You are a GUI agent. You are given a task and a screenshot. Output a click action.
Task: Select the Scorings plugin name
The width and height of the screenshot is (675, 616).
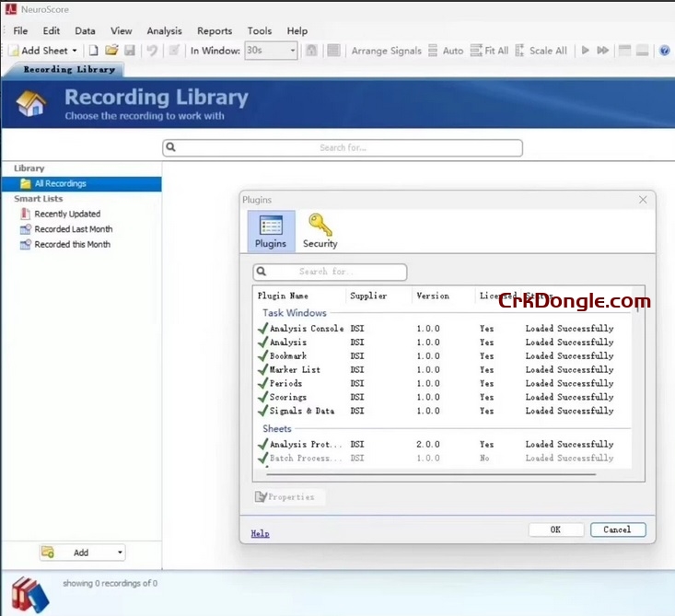coord(288,398)
